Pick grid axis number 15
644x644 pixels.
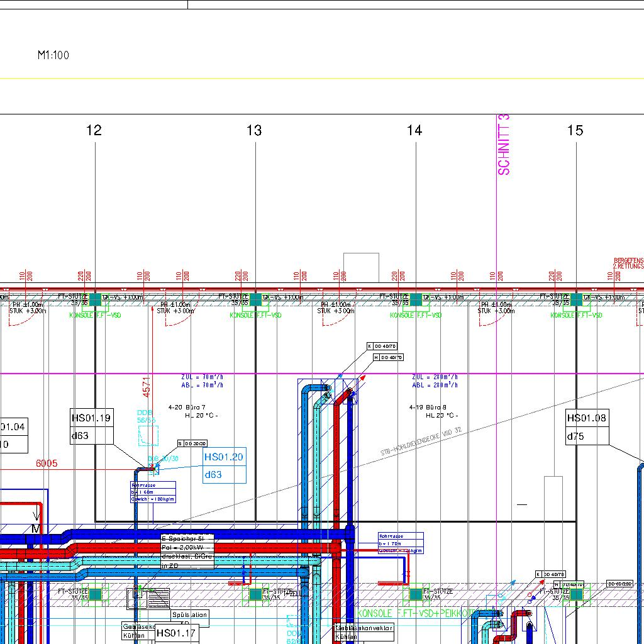point(575,130)
